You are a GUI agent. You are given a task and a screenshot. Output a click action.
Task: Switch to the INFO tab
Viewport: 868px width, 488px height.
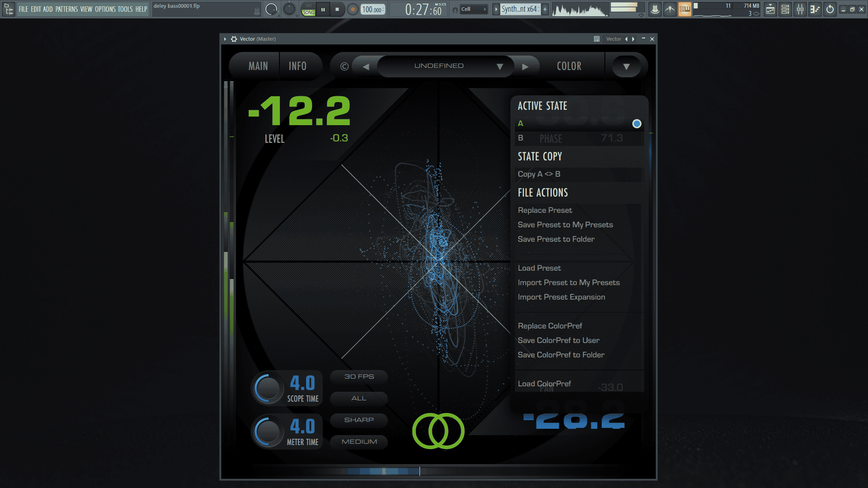pos(297,66)
